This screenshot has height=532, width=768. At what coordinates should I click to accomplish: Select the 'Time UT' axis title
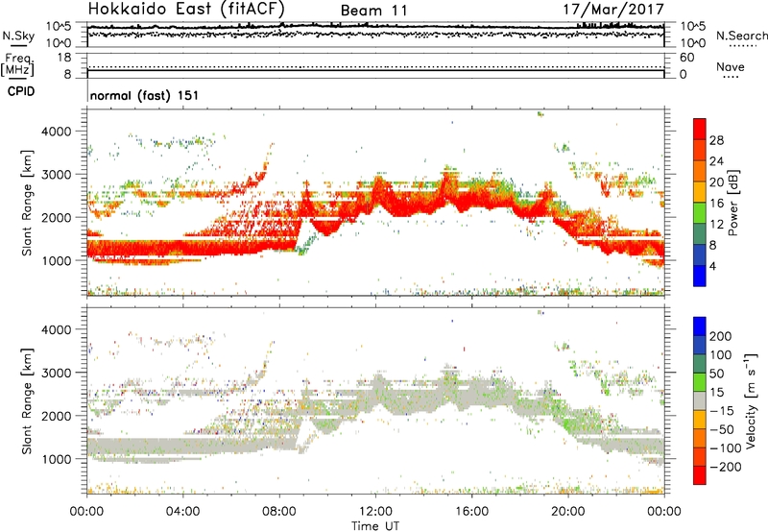[x=375, y=525]
